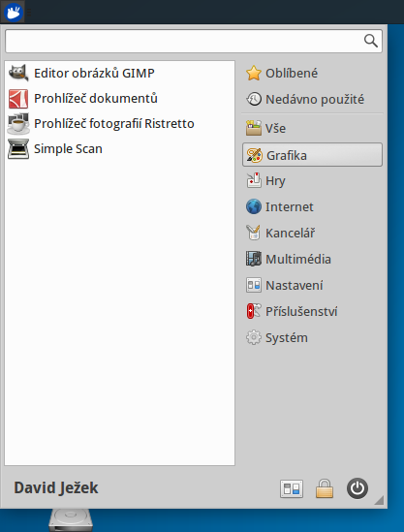Open the Internet category

click(312, 206)
